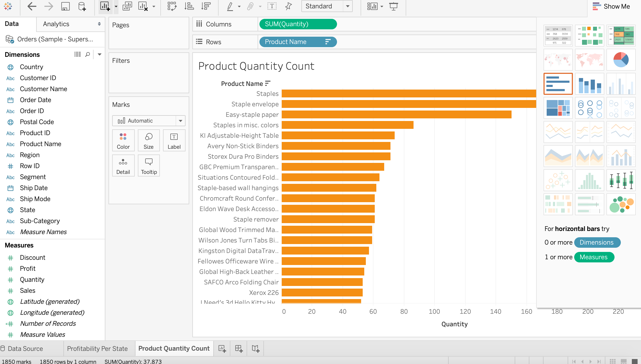Screen dimensions: 641x364
Task: Toggle the Show Me panel
Action: click(x=612, y=6)
